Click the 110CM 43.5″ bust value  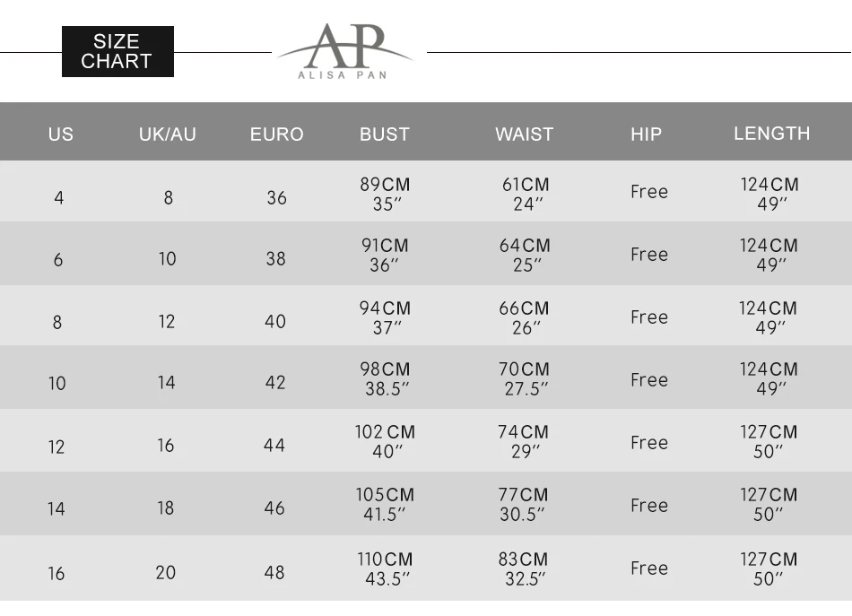point(386,568)
